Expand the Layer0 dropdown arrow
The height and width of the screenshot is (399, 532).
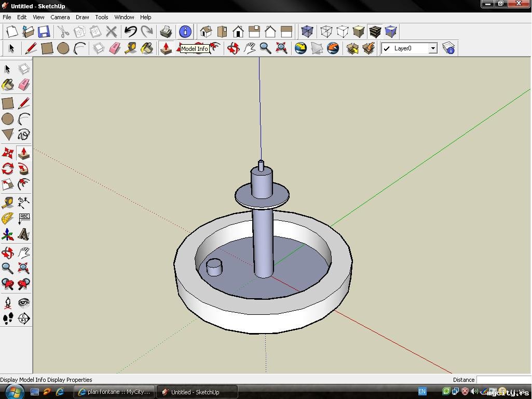(x=432, y=48)
